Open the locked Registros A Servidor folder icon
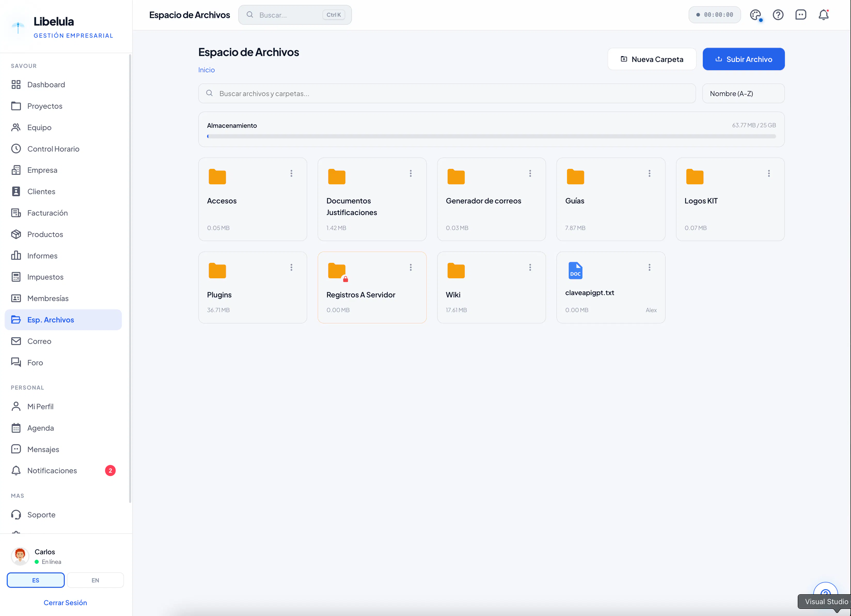851x616 pixels. tap(337, 271)
